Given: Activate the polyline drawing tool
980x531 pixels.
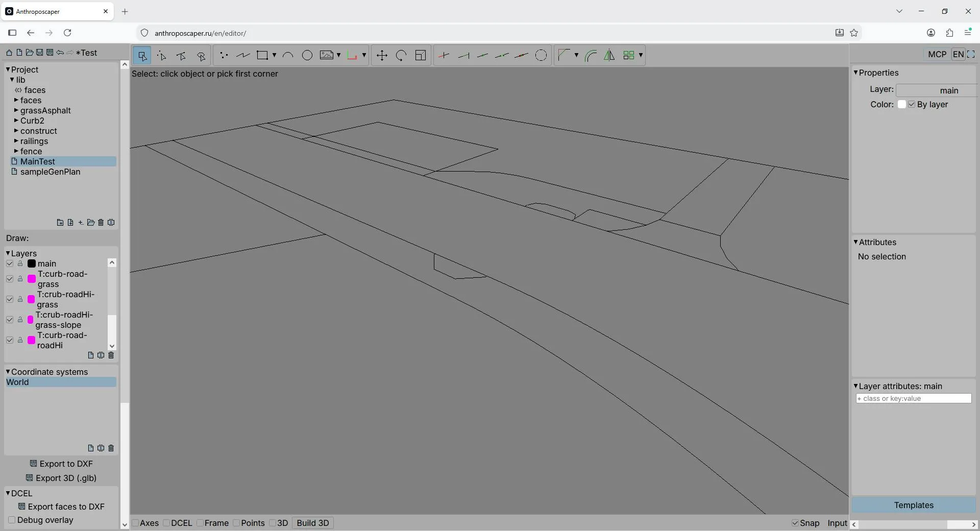Looking at the screenshot, I should pyautogui.click(x=243, y=55).
